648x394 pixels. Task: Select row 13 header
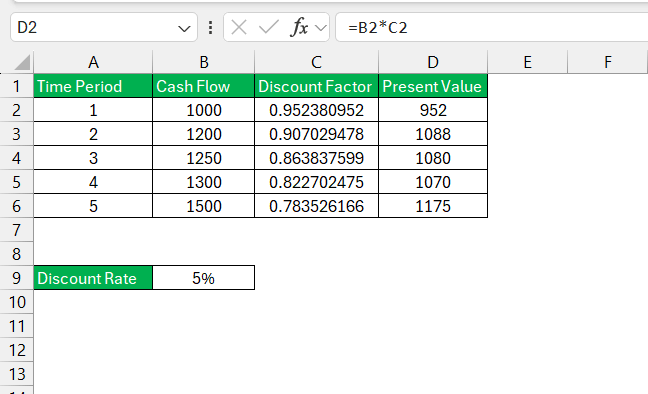tap(17, 374)
